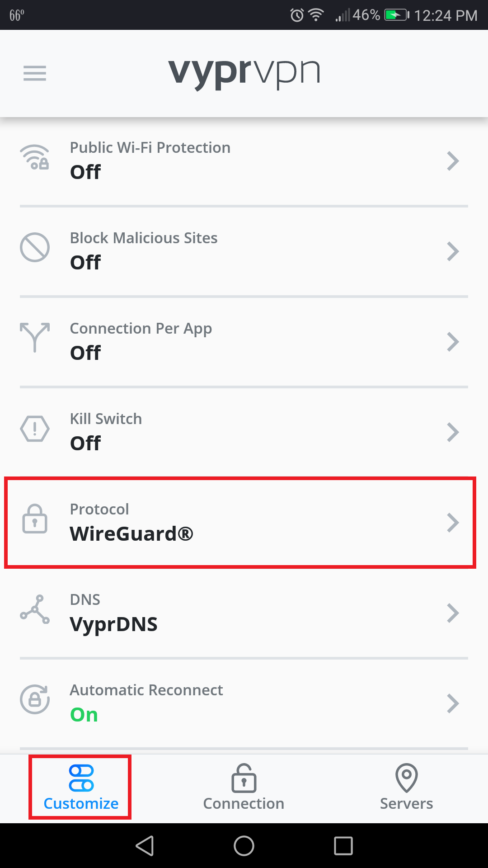The height and width of the screenshot is (868, 488).
Task: Click the DNS network node icon
Action: 34,610
